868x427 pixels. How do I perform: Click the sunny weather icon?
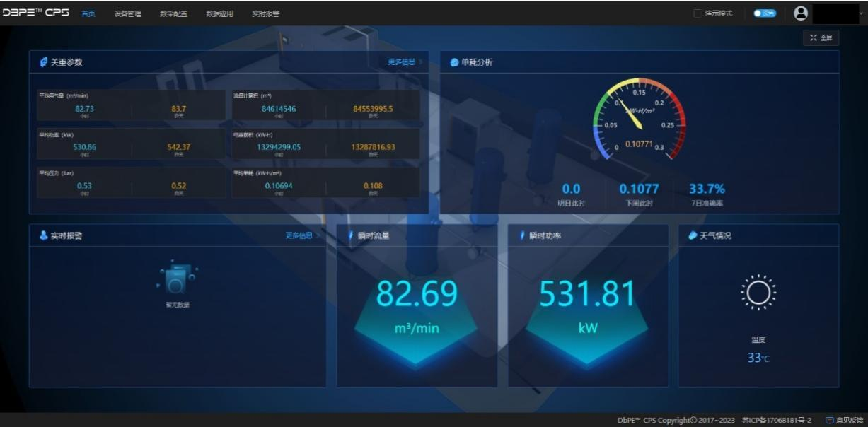tap(758, 292)
